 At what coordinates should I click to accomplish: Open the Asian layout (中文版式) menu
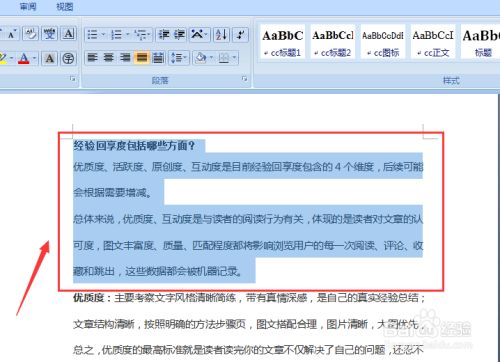199,35
